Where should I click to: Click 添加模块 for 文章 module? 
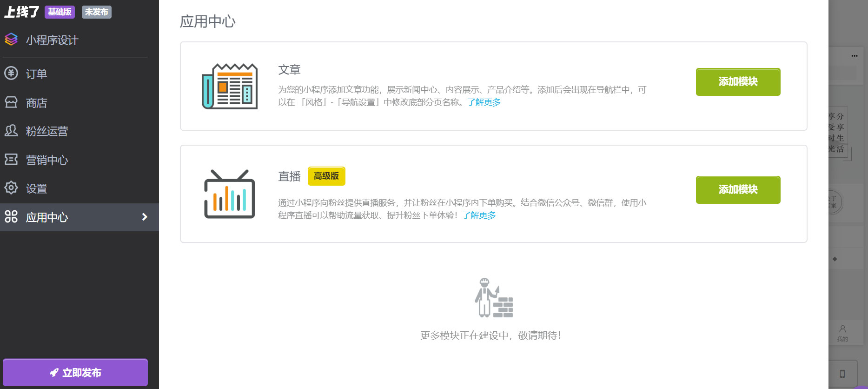coord(738,82)
